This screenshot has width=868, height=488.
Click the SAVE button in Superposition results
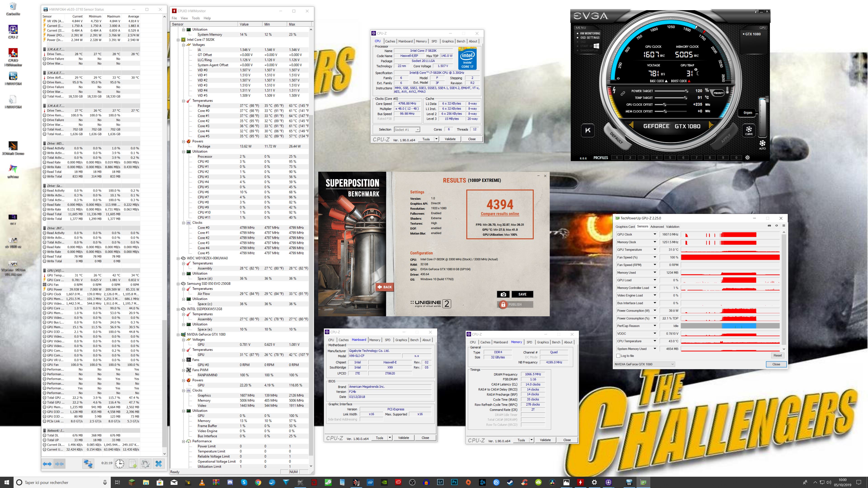[522, 294]
